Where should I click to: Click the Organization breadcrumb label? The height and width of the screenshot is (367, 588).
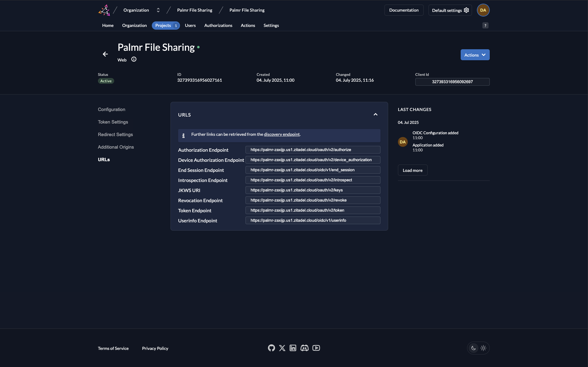[136, 10]
